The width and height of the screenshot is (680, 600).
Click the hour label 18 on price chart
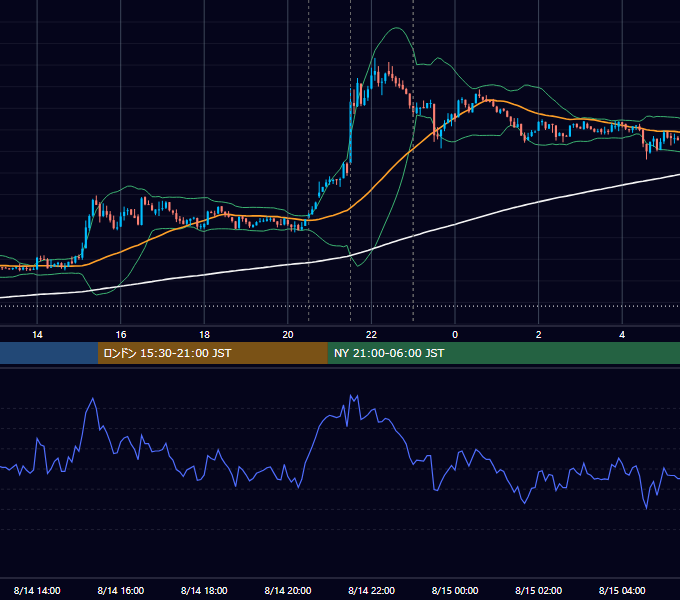pyautogui.click(x=204, y=335)
